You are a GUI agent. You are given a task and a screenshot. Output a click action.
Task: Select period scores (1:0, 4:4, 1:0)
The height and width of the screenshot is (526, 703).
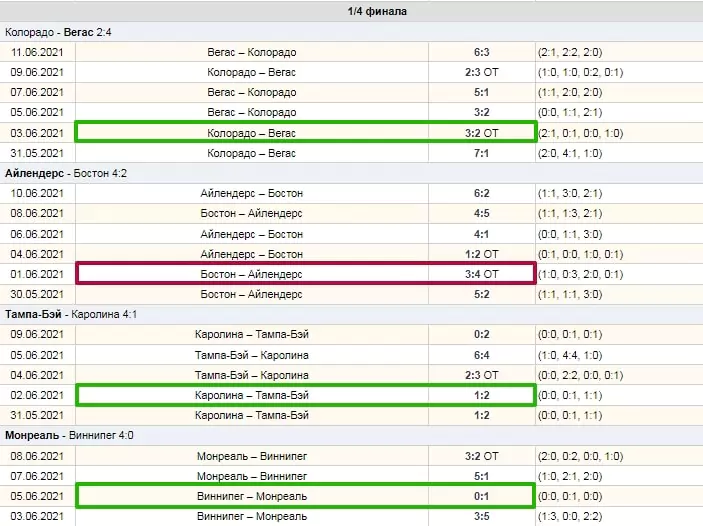(570, 355)
